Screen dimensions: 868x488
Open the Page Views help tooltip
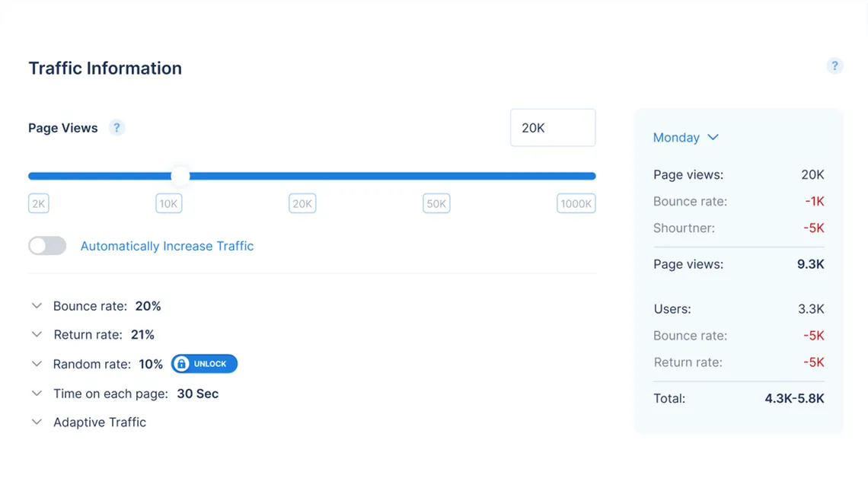(x=116, y=128)
